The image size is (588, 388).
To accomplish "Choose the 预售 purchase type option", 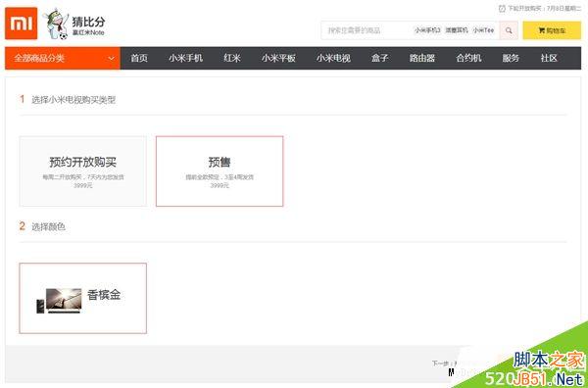I will coord(220,171).
